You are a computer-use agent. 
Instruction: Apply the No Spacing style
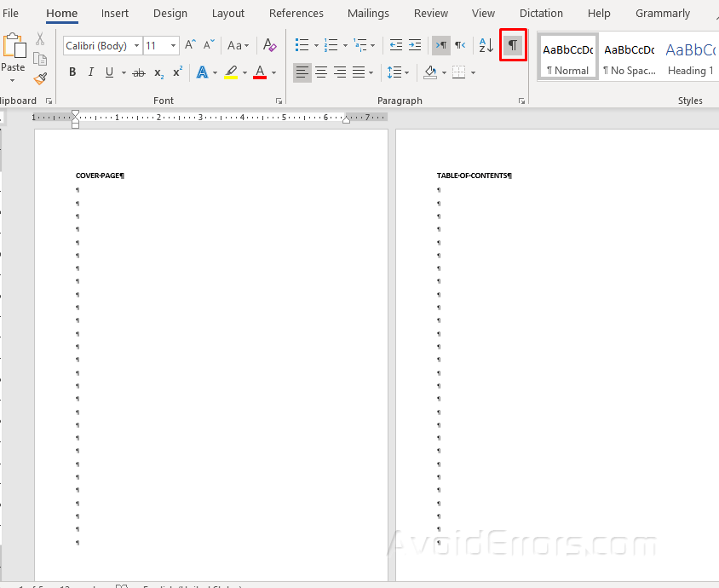[629, 58]
